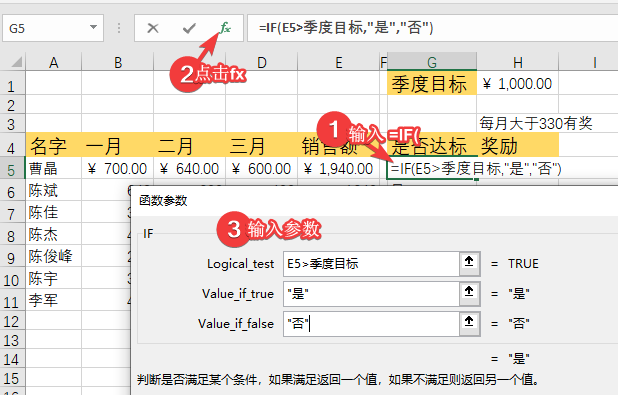Click the name cell 陈宇
Image resolution: width=618 pixels, height=395 pixels.
point(54,279)
